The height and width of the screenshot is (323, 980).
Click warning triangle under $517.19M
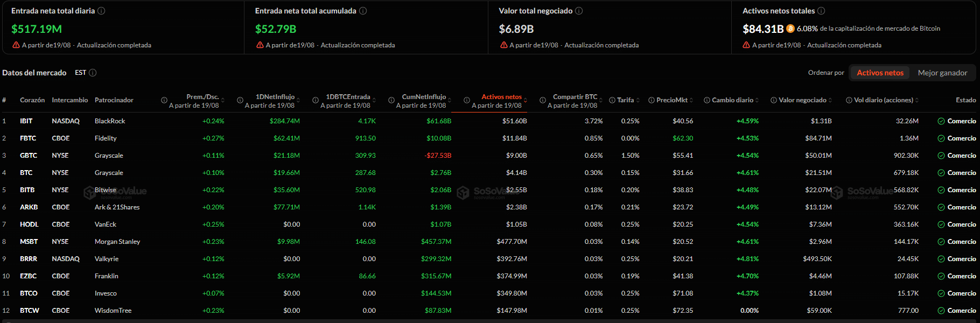click(16, 45)
